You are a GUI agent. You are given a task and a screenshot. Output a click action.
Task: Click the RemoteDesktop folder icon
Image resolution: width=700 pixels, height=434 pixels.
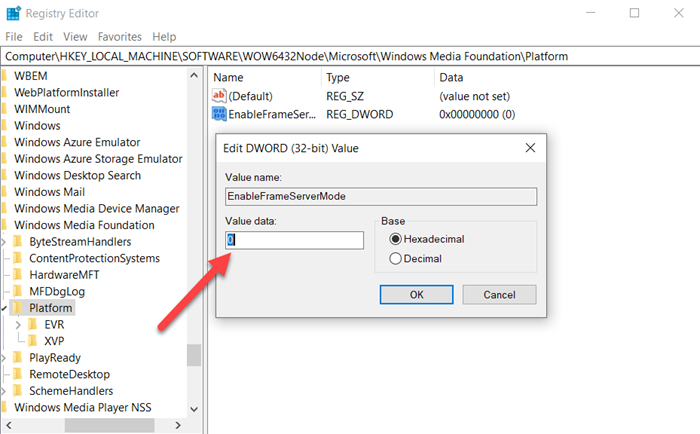tap(18, 374)
